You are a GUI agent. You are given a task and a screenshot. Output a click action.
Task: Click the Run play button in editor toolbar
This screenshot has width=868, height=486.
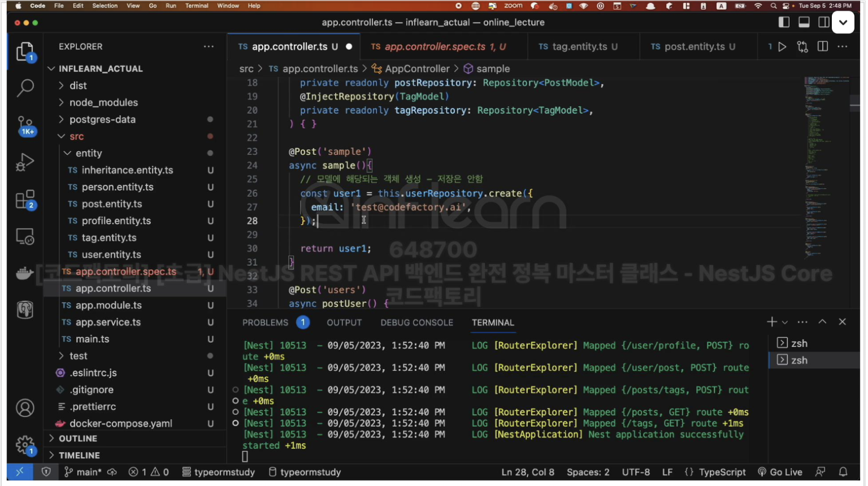(x=782, y=47)
